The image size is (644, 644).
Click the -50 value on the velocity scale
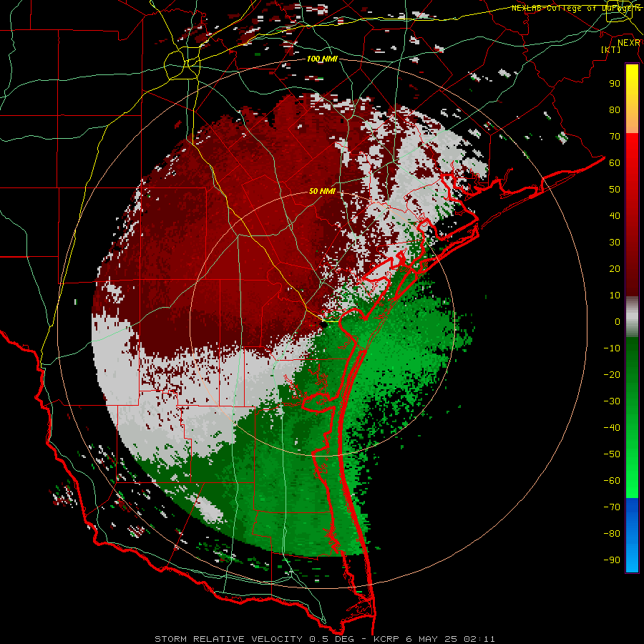coord(612,454)
